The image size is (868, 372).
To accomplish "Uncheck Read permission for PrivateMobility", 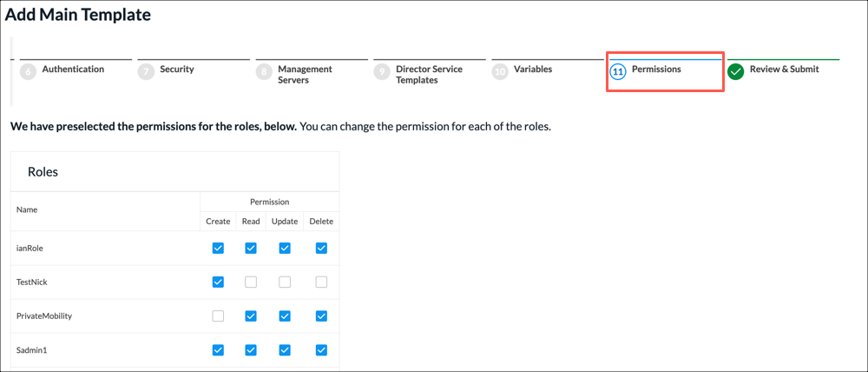I will (x=251, y=316).
